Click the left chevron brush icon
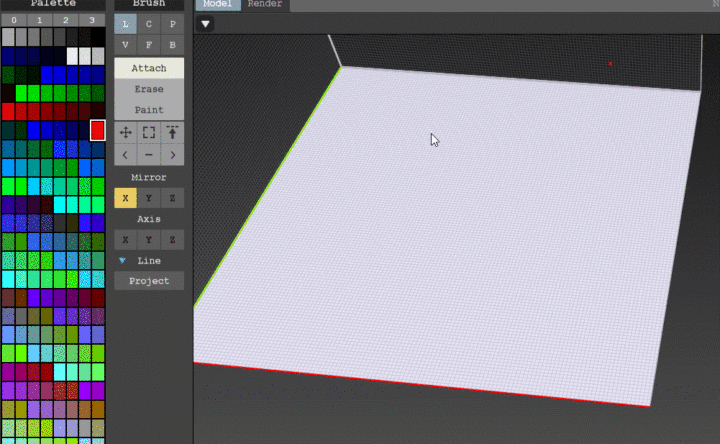 click(125, 155)
